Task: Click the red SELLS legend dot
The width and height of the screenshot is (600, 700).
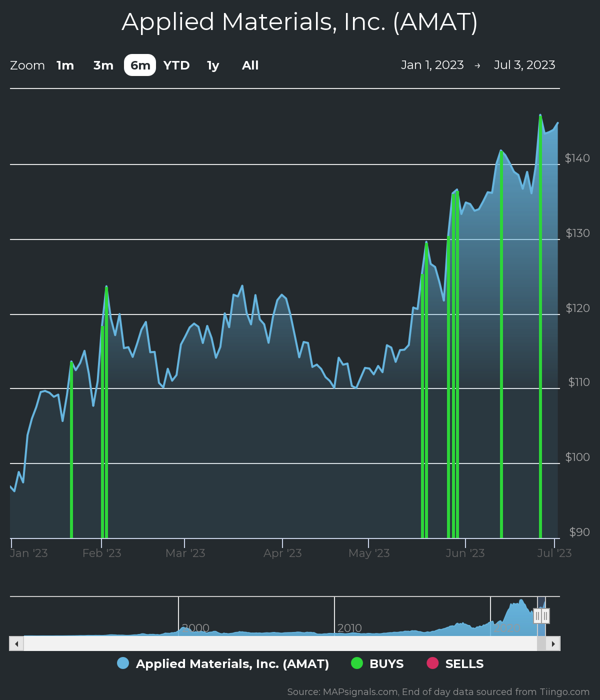Action: point(432,663)
